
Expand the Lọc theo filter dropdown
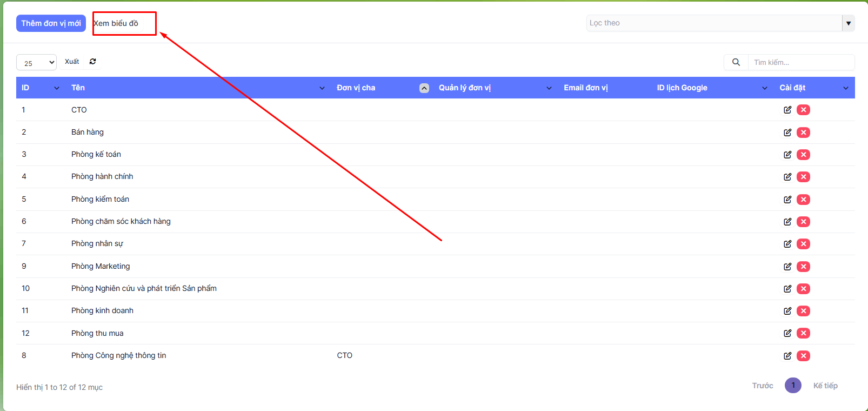coord(848,23)
